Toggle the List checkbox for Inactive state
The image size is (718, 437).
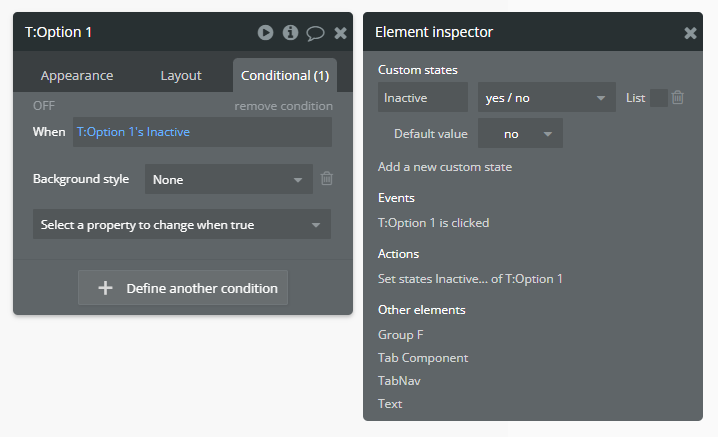click(658, 98)
